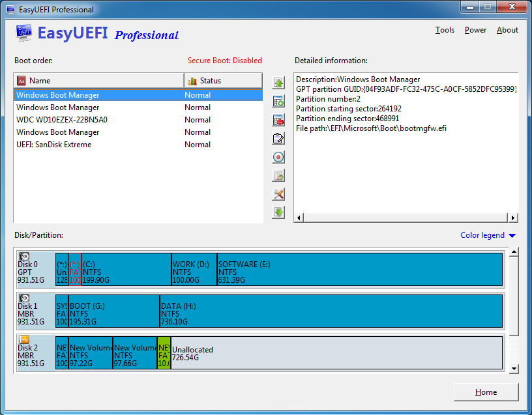The width and height of the screenshot is (532, 415).
Task: Open the edit boot entry icon
Action: point(278,138)
